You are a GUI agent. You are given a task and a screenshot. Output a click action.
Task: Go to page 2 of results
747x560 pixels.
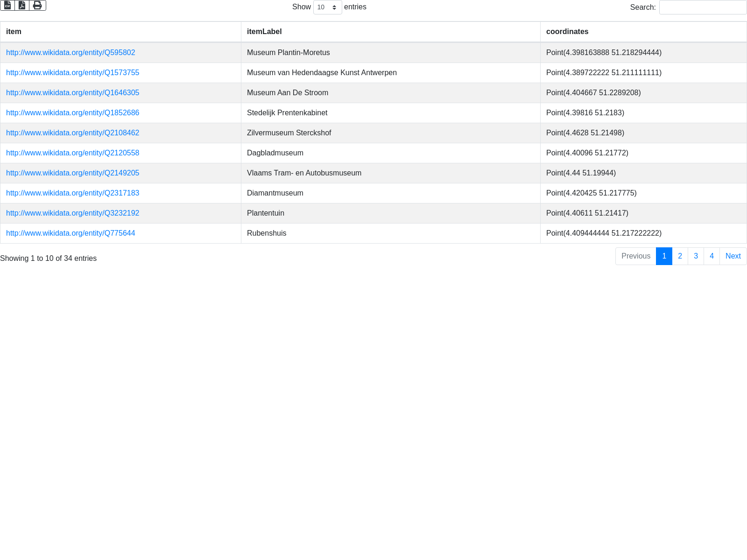pos(680,256)
